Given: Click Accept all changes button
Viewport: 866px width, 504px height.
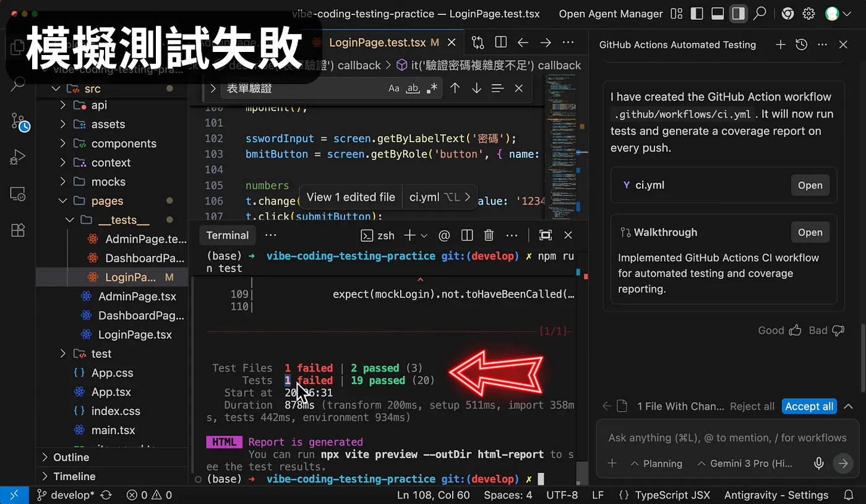Looking at the screenshot, I should (809, 406).
